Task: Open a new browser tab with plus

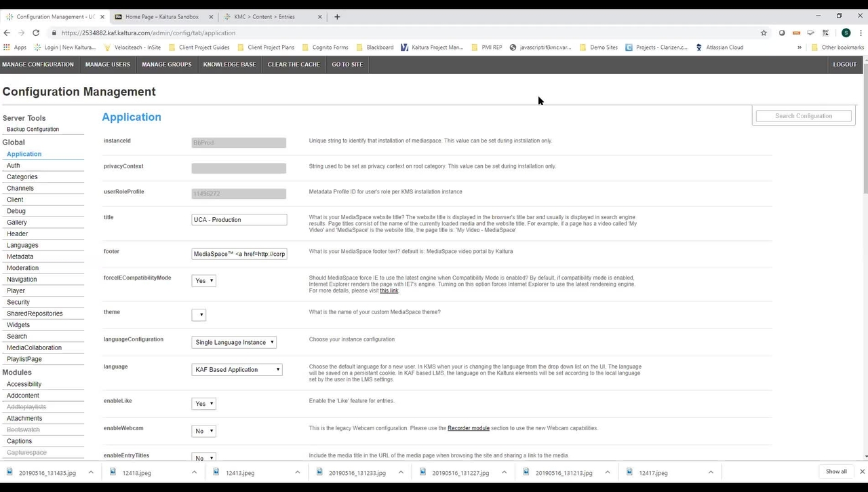Action: [x=337, y=16]
